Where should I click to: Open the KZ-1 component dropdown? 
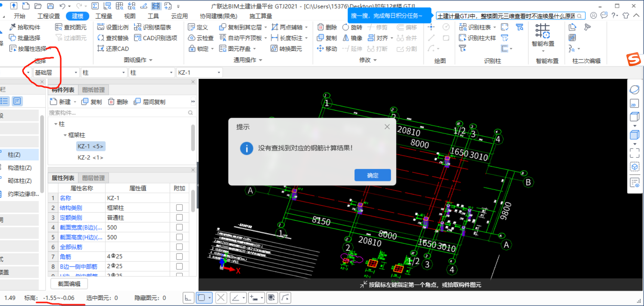click(199, 72)
